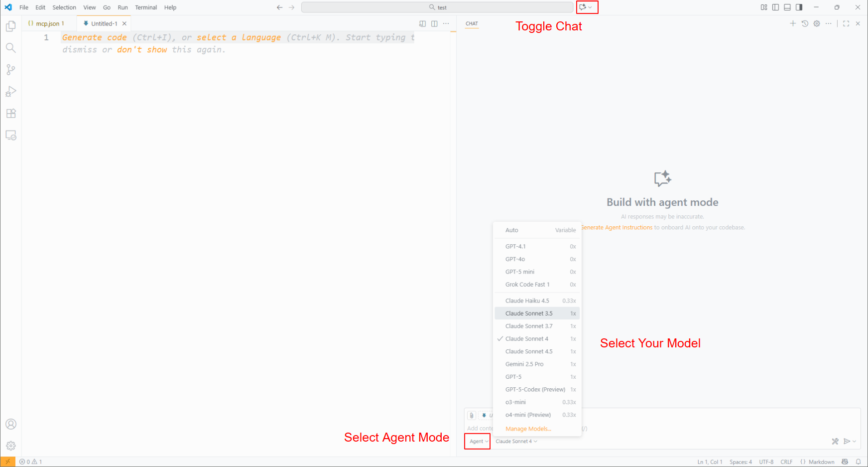Select Claude Sonnet 4.5 from model list
This screenshot has width=868, height=467.
528,351
